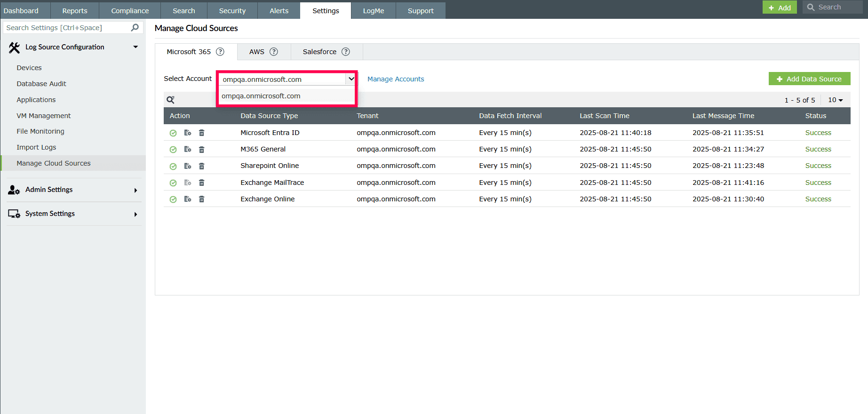Open the Reports tab
Viewport: 868px width, 414px height.
75,11
